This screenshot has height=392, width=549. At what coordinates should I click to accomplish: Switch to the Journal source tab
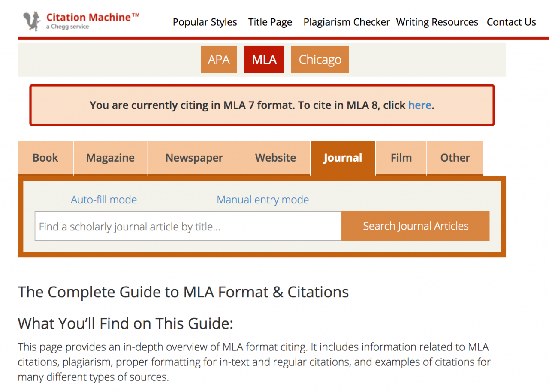point(343,158)
